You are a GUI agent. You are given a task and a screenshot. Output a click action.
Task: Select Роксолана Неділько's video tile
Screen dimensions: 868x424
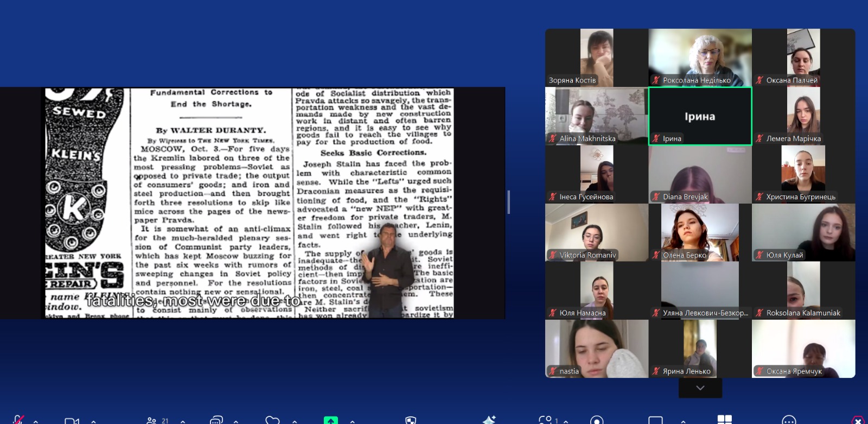700,58
